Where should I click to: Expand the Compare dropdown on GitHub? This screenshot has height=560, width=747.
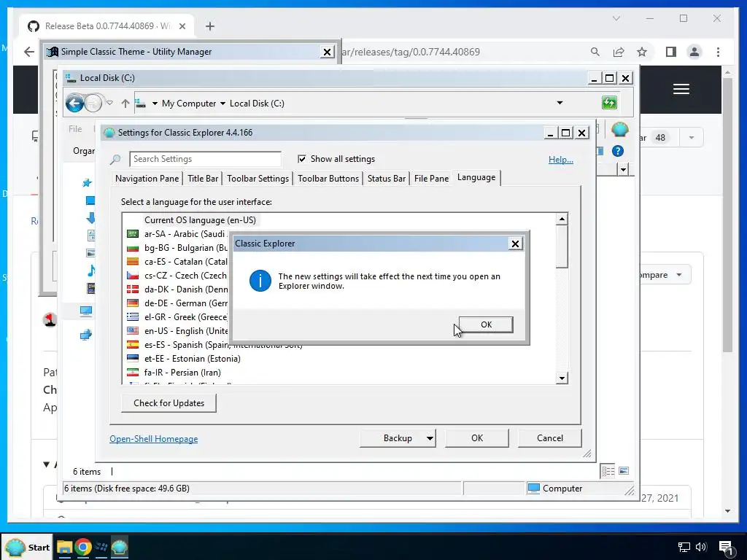[x=665, y=275]
